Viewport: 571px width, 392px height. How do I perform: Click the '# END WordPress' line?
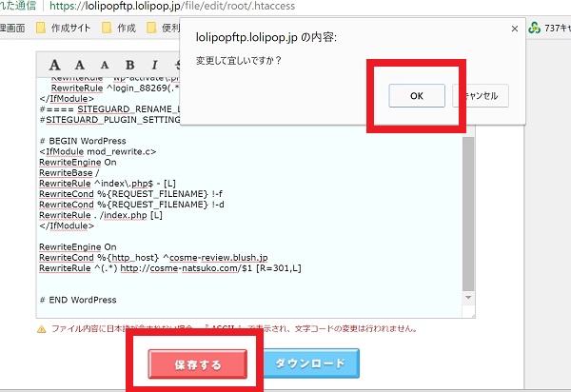point(78,300)
